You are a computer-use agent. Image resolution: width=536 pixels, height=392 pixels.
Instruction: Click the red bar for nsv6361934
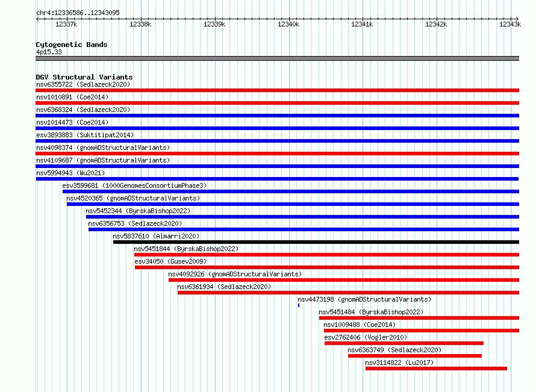click(x=348, y=293)
